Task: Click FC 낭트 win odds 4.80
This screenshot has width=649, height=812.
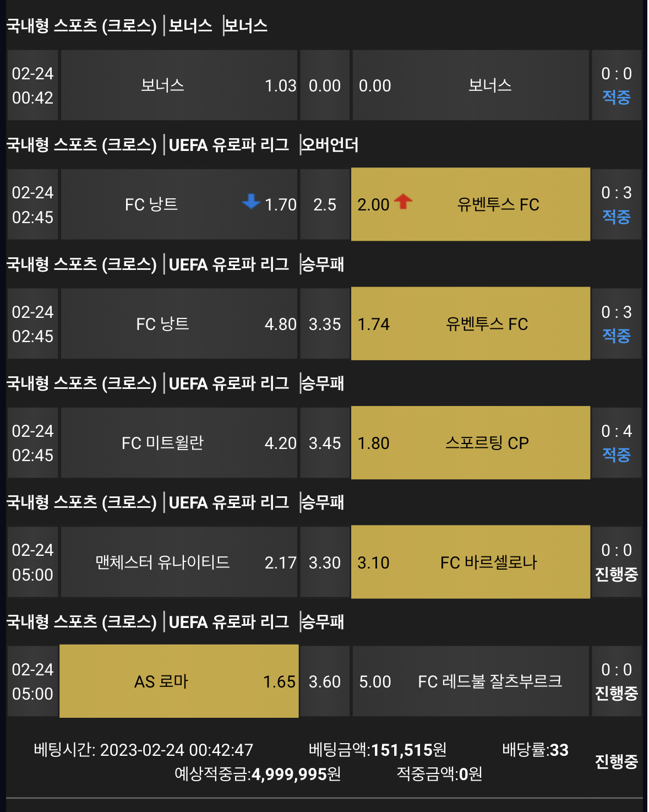Action: (179, 324)
